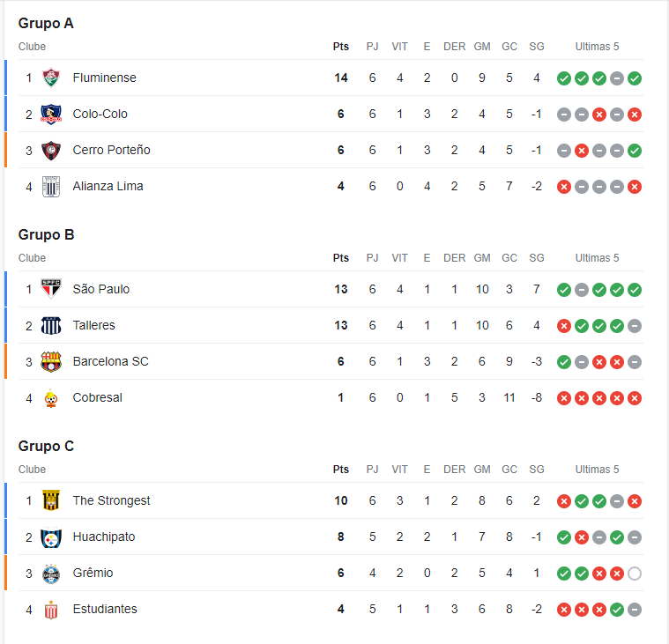
Task: Click the Cerro Porteño club crest
Action: pyautogui.click(x=51, y=150)
